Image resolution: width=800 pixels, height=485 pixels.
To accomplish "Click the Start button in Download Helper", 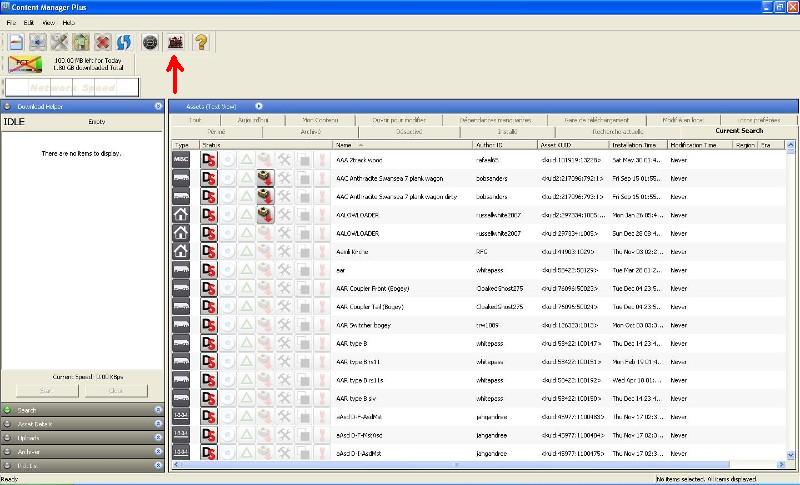I will [x=47, y=391].
